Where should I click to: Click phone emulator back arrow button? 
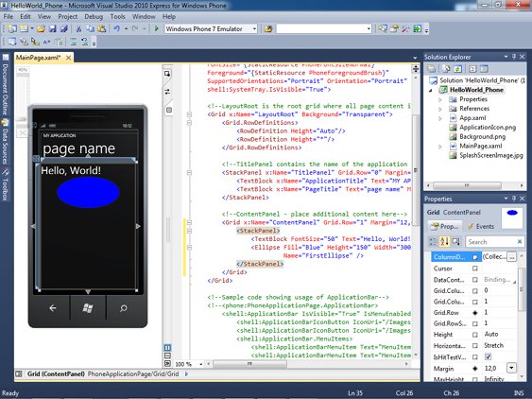tap(53, 308)
